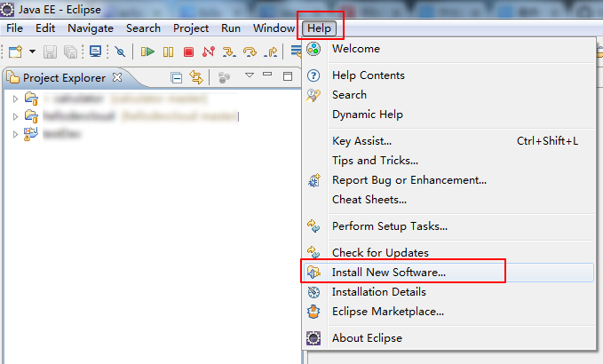Minimize the Project Explorer view

tap(267, 74)
